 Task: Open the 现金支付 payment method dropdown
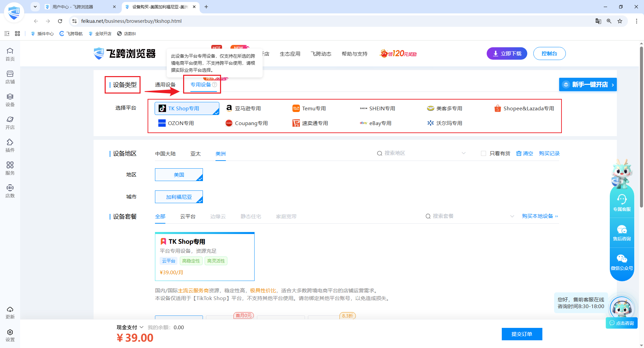coord(130,327)
